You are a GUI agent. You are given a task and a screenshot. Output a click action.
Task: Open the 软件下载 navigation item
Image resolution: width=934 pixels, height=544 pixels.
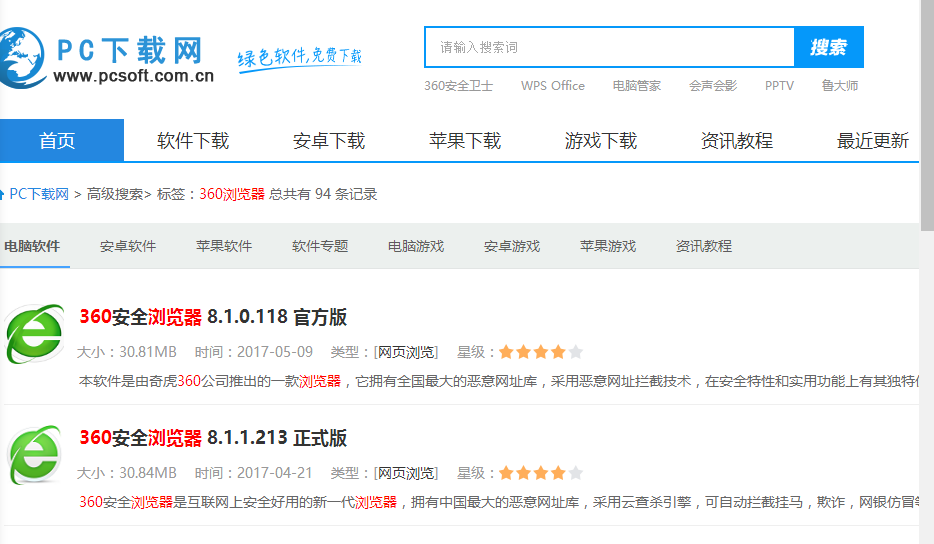193,141
